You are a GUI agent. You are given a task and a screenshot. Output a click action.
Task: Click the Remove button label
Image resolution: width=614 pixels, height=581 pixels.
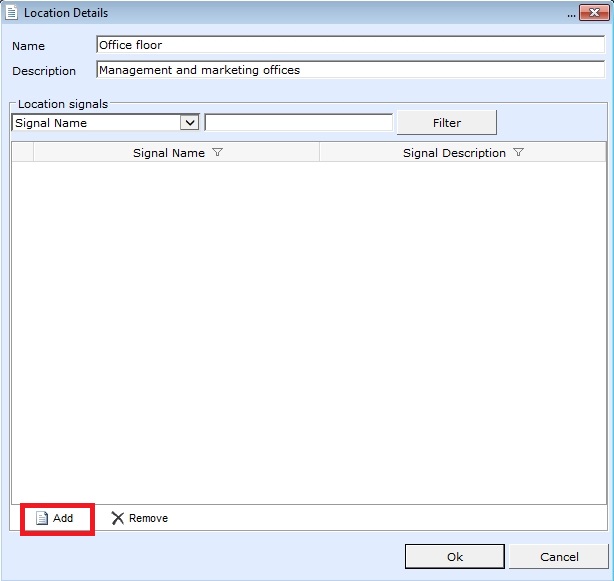[x=148, y=518]
